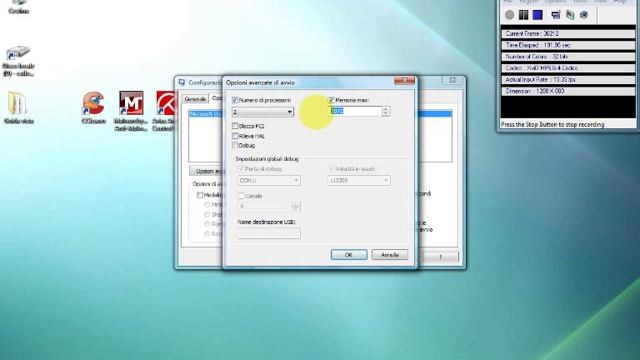Screen dimensions: 640x360
Task: Switch to the Opzioni di avvio tab
Action: (217, 98)
